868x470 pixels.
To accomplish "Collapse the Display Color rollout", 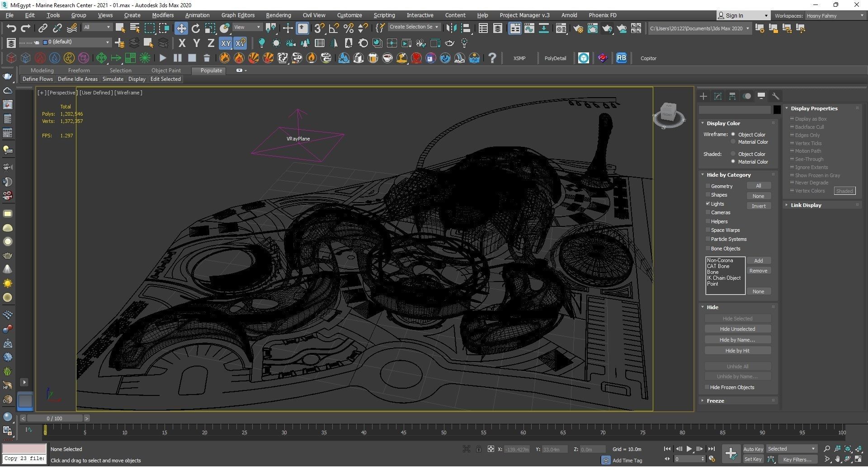I will point(723,123).
